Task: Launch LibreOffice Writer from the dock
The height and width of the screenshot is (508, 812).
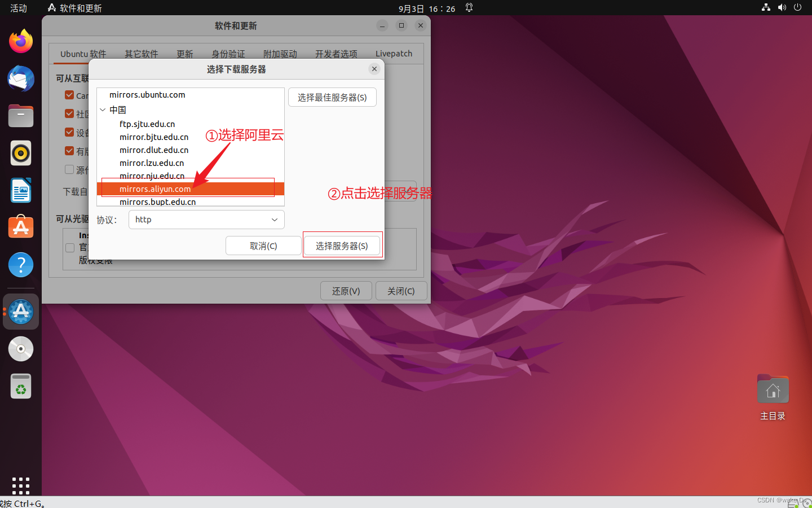Action: (21, 190)
